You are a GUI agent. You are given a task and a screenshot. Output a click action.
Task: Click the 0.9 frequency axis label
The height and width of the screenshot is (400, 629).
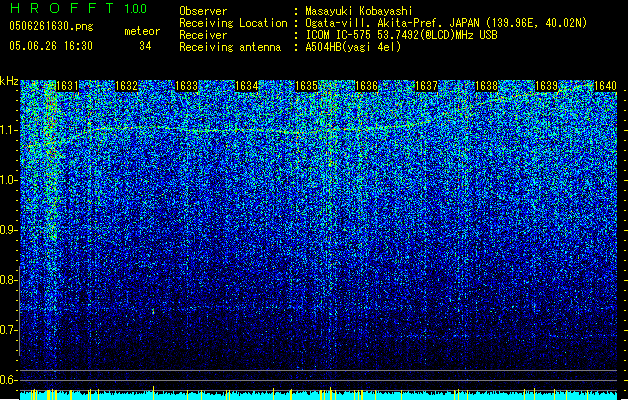8,230
